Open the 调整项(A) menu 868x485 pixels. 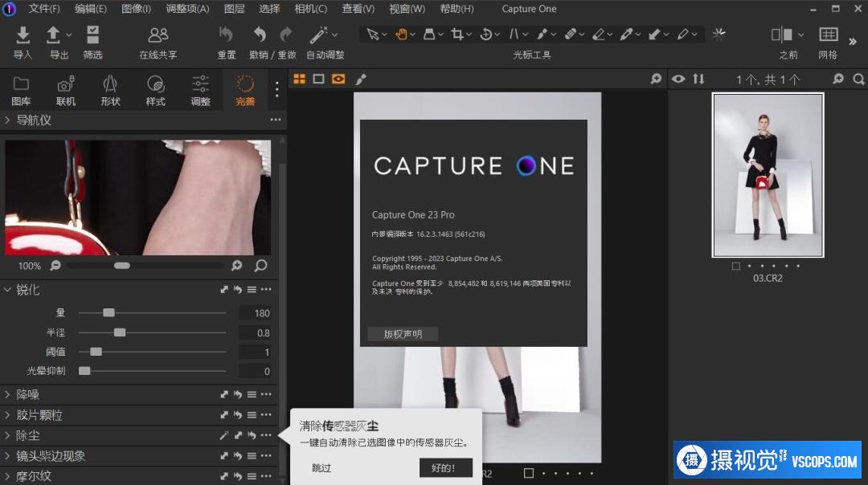point(187,9)
